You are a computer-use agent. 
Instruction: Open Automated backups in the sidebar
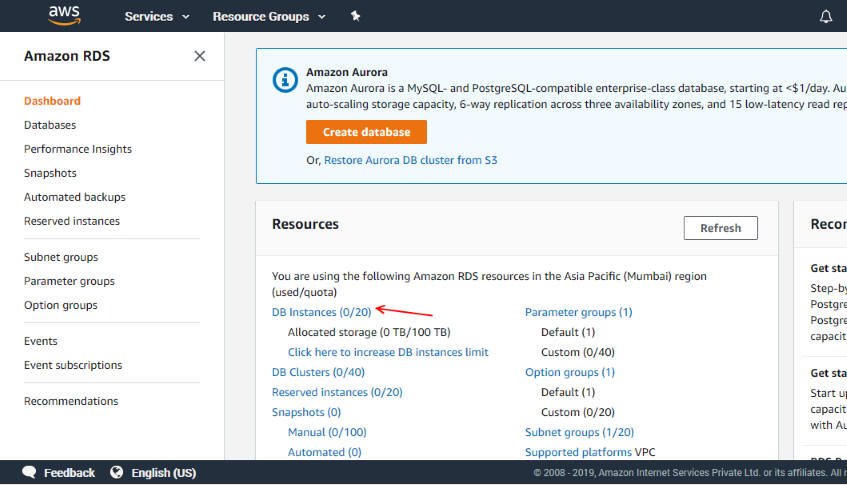pyautogui.click(x=75, y=197)
